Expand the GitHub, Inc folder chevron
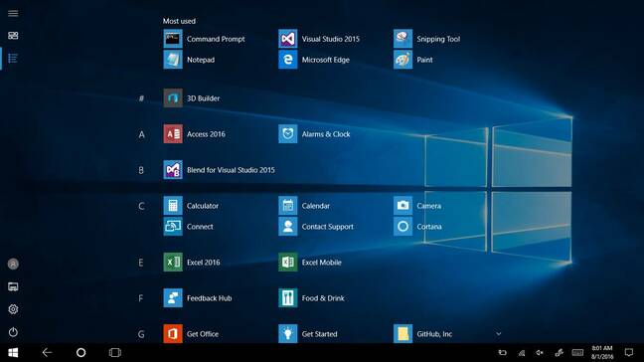The image size is (644, 362). [498, 333]
